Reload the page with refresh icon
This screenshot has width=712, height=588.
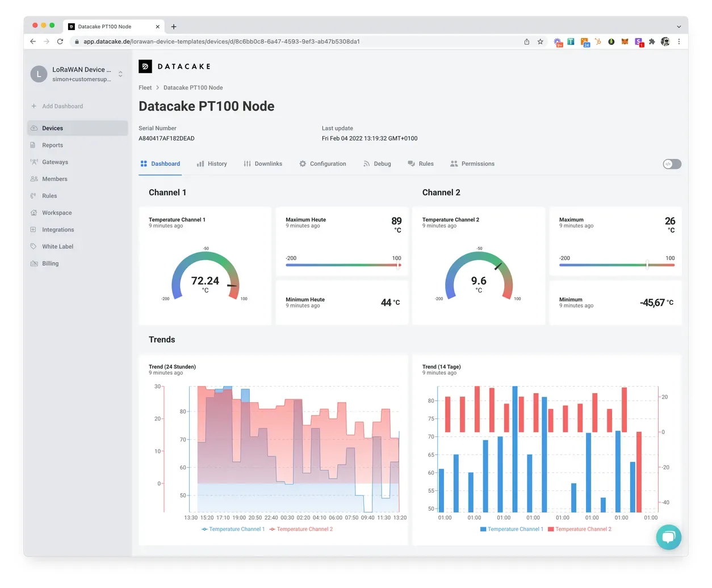click(60, 41)
